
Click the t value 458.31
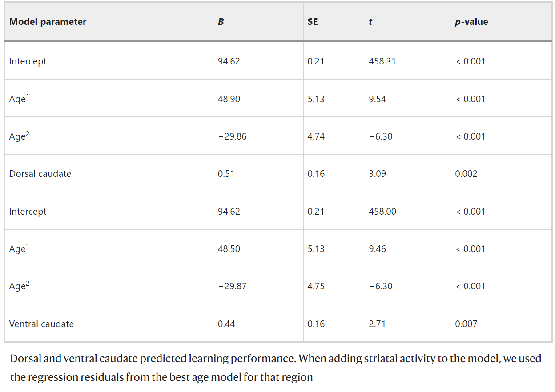[x=382, y=61]
